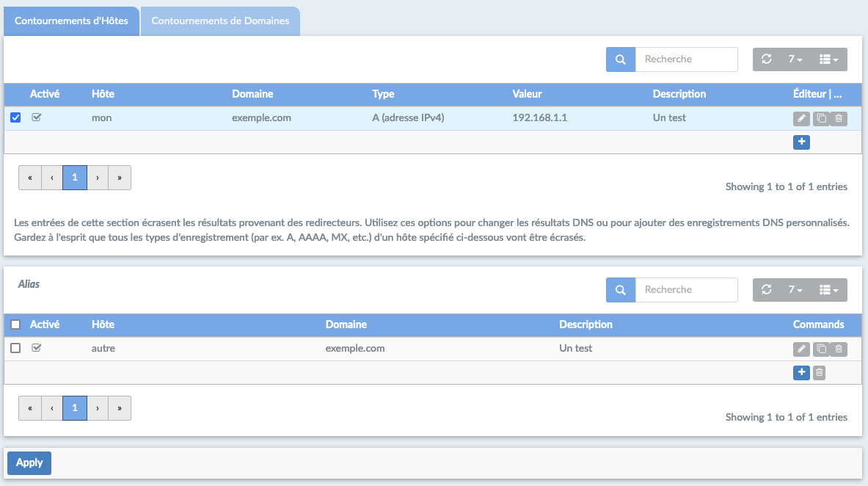This screenshot has width=868, height=486.
Task: Sort Alias table by Description column
Action: pos(586,324)
